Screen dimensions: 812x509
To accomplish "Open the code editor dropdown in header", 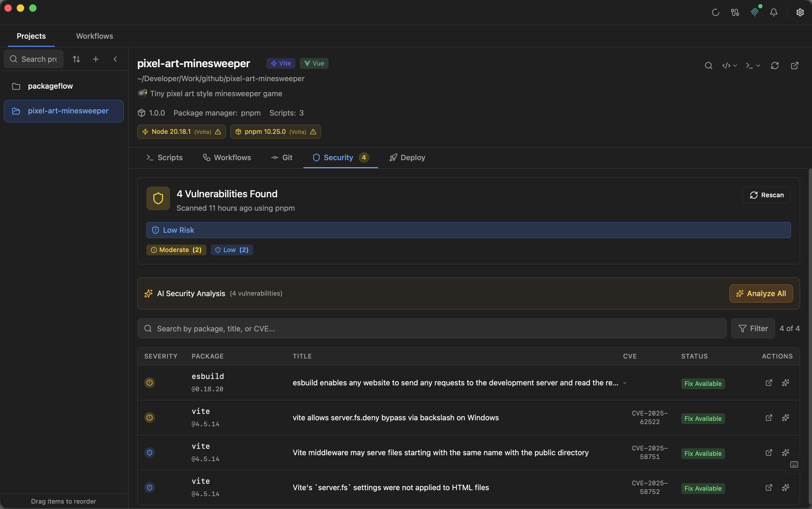I will click(x=729, y=66).
